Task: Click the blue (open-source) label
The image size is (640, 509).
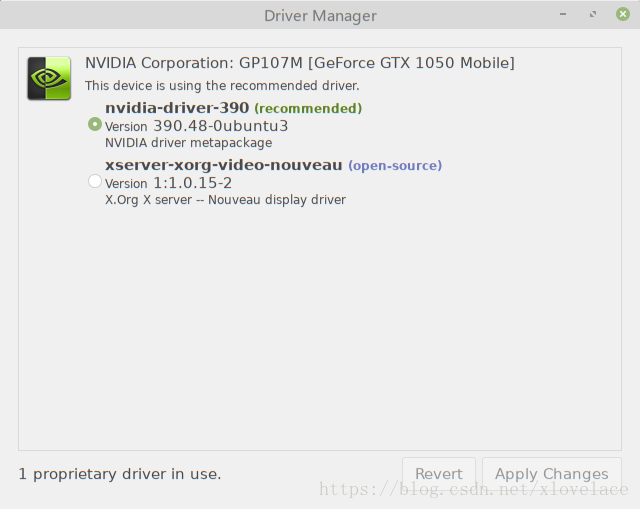Action: (x=395, y=165)
